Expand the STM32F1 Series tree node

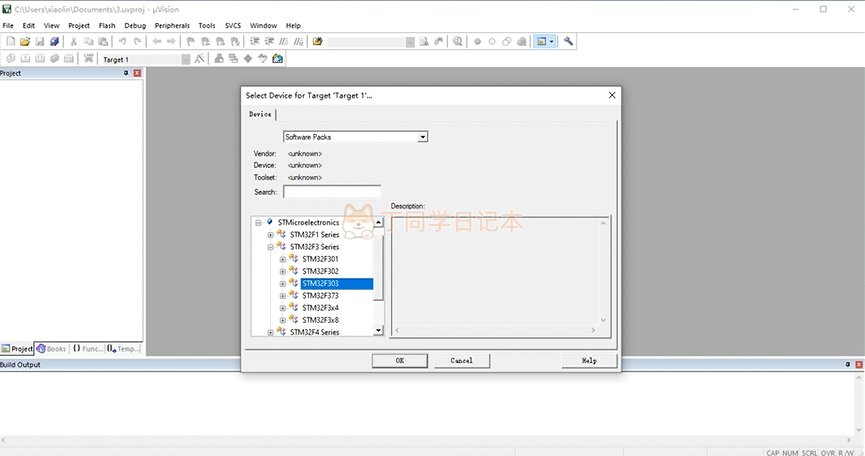click(x=270, y=234)
